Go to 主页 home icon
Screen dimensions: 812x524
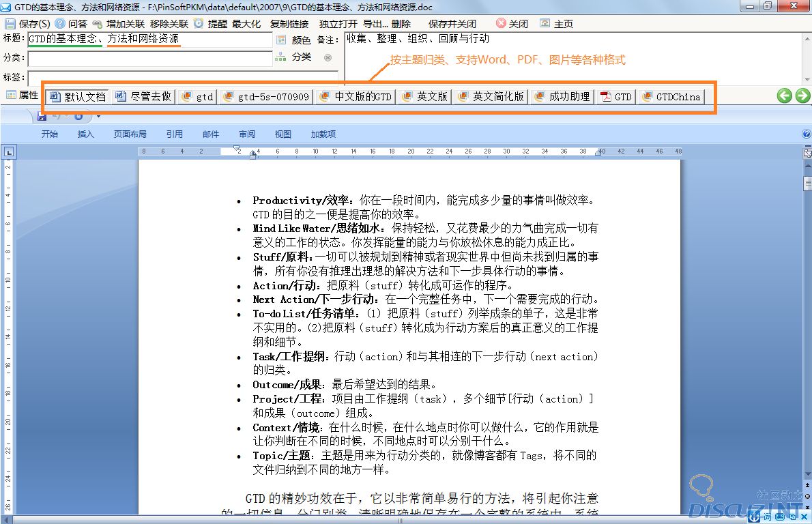coord(545,23)
